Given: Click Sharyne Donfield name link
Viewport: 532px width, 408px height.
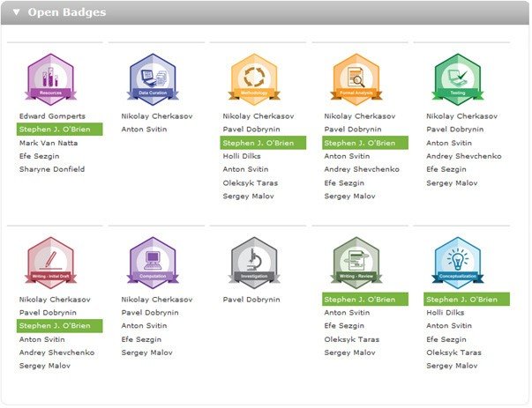Looking at the screenshot, I should point(51,169).
